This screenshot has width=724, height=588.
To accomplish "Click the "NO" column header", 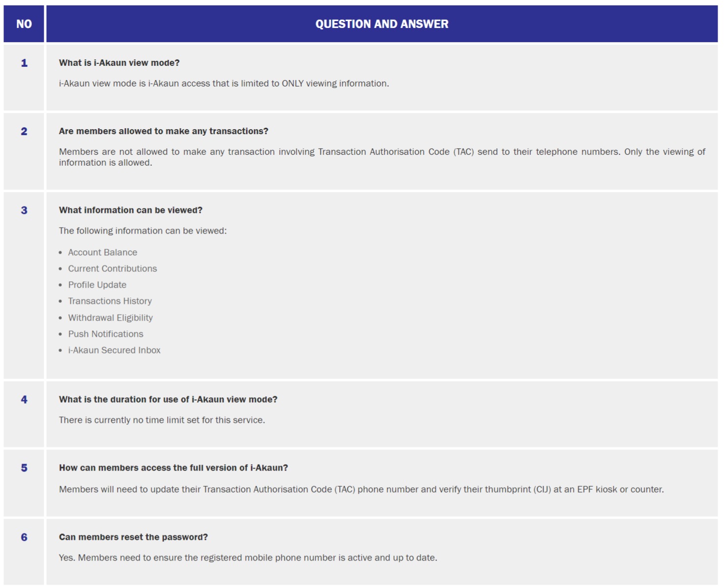I will 24,24.
